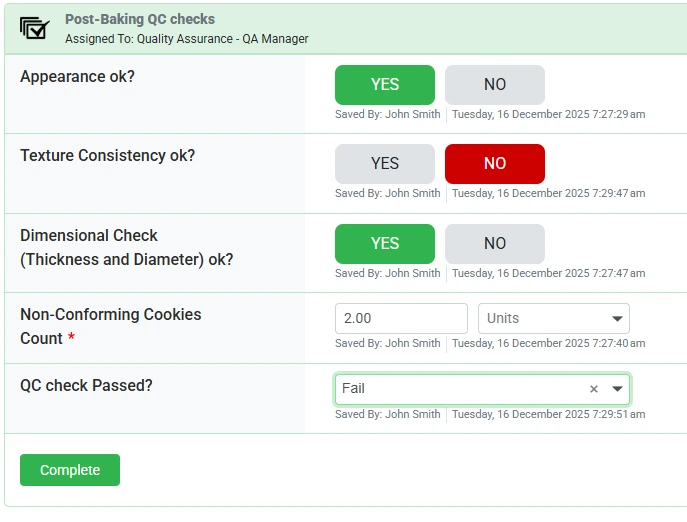The width and height of the screenshot is (687, 522).
Task: Click the Post-Baking QC checks title
Action: pos(140,19)
